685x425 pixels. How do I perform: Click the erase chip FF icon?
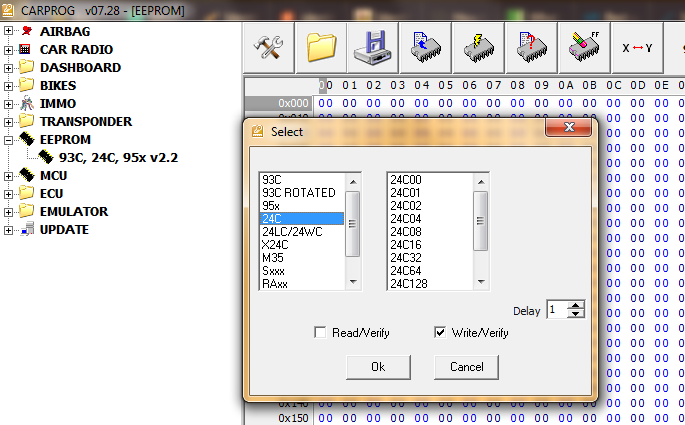584,48
